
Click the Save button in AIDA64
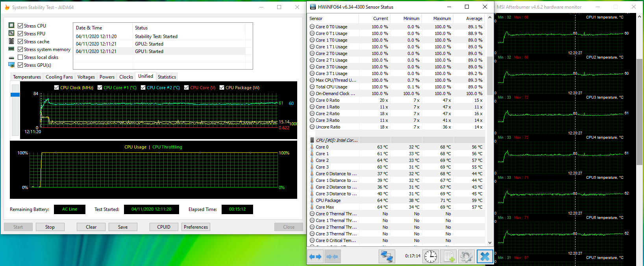[123, 227]
